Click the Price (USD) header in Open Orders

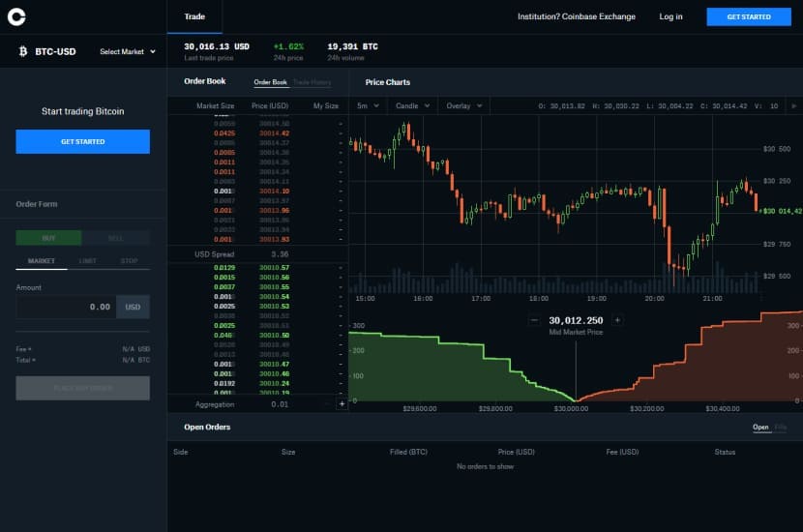tap(517, 452)
